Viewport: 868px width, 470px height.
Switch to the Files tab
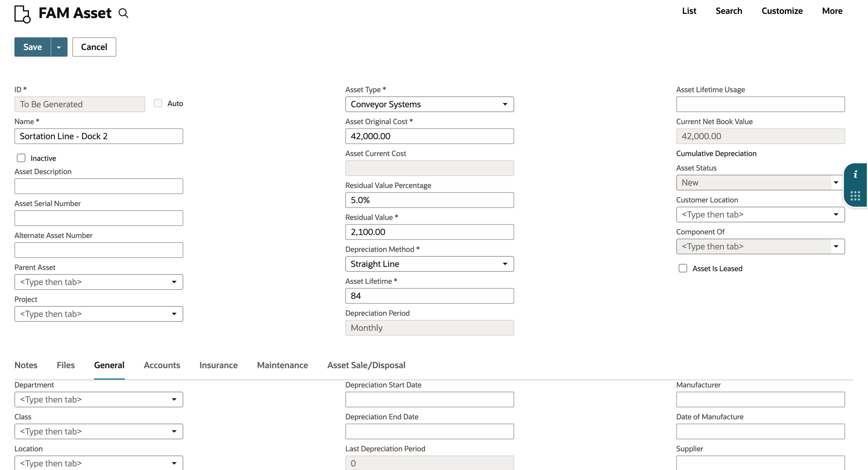pos(66,365)
